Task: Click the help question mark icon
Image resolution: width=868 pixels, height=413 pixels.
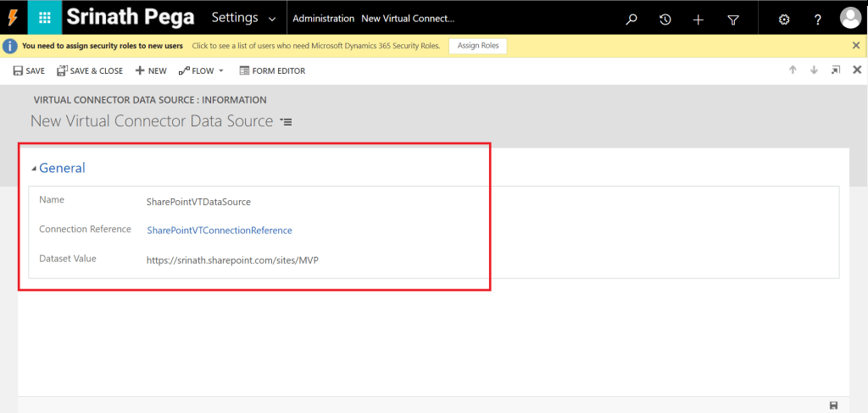Action: 818,19
